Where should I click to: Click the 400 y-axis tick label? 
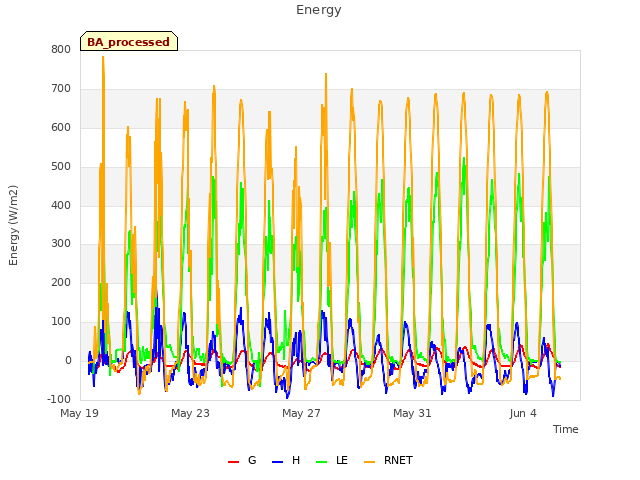tap(61, 205)
